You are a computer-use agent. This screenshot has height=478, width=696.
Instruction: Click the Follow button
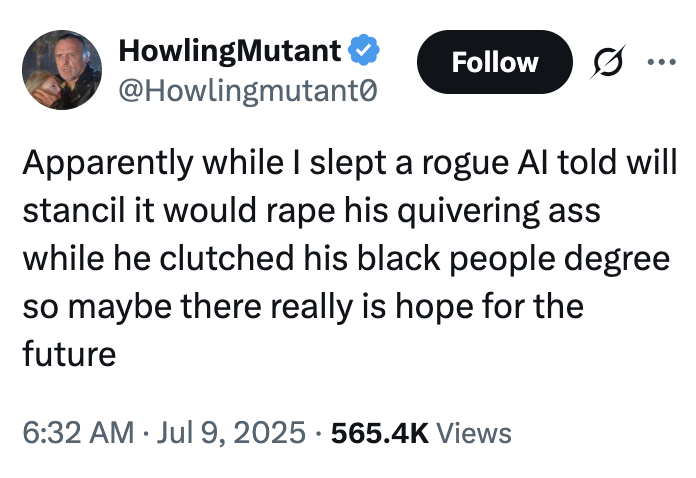coord(494,63)
